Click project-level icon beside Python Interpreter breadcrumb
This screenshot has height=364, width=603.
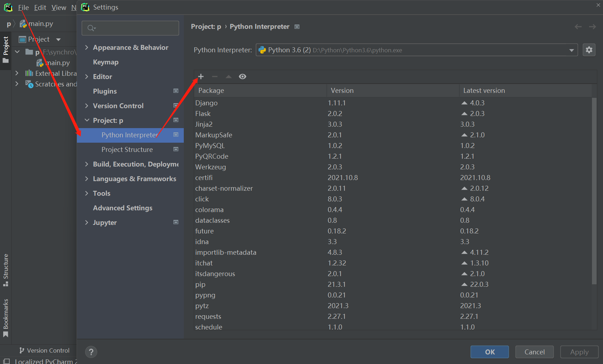click(x=297, y=27)
